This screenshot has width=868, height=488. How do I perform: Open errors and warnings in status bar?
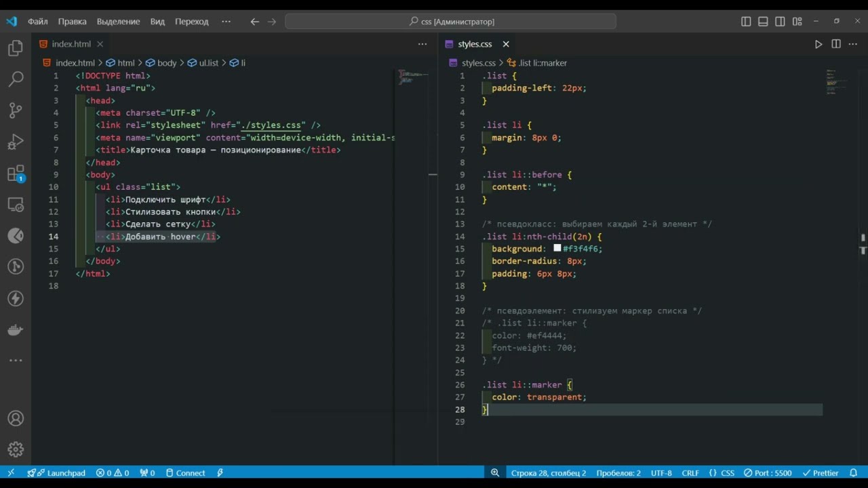(113, 473)
